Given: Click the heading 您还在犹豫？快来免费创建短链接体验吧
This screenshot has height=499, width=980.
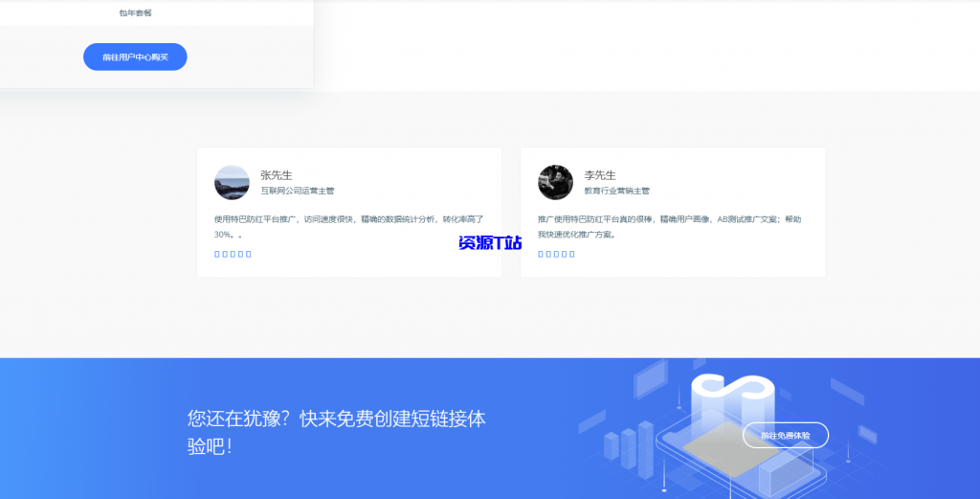Looking at the screenshot, I should click(x=337, y=432).
